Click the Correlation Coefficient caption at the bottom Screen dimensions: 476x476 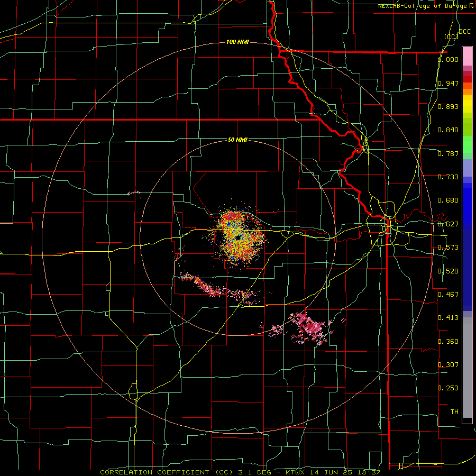pyautogui.click(x=241, y=472)
